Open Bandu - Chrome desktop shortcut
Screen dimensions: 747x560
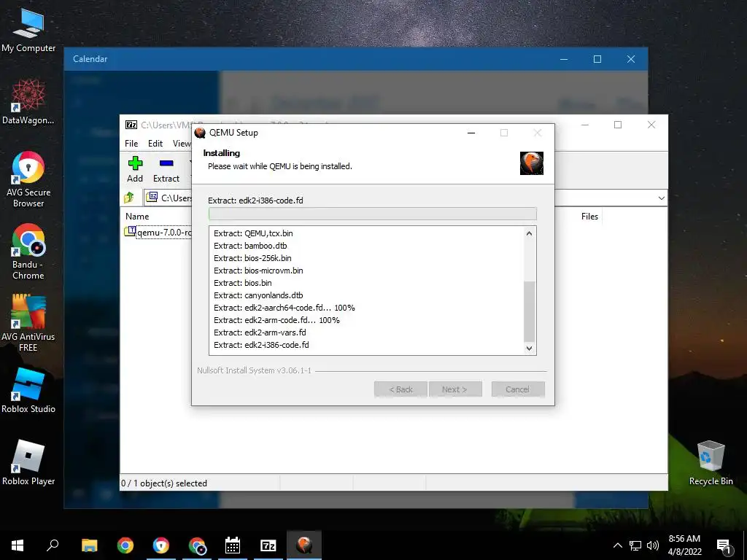[28, 252]
